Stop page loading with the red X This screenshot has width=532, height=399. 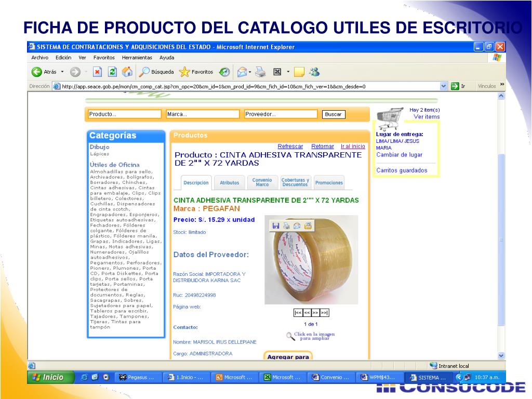point(97,72)
